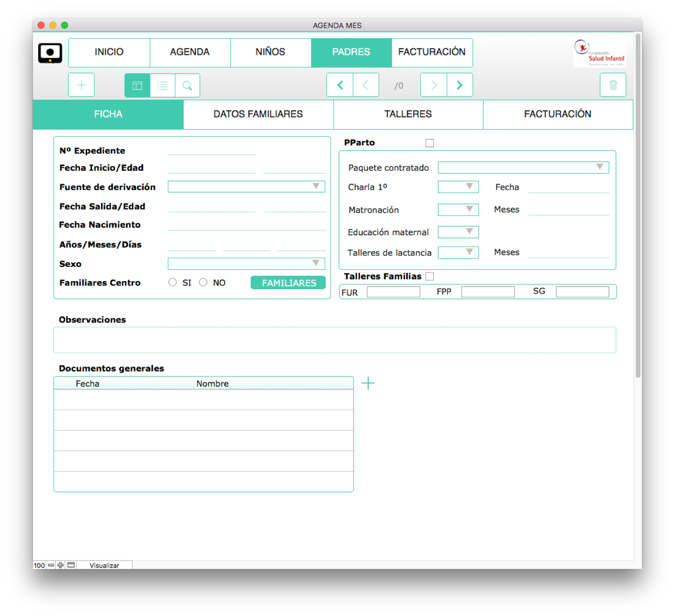Enable the PParto checkbox

click(x=429, y=143)
